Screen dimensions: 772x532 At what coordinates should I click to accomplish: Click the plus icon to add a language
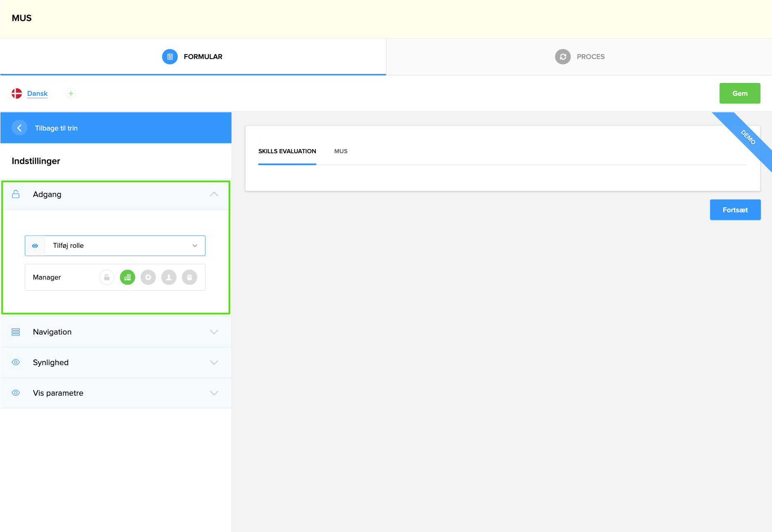71,93
